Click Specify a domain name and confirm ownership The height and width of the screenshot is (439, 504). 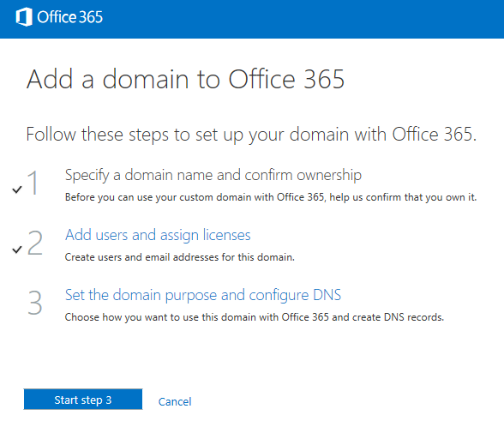[x=213, y=175]
